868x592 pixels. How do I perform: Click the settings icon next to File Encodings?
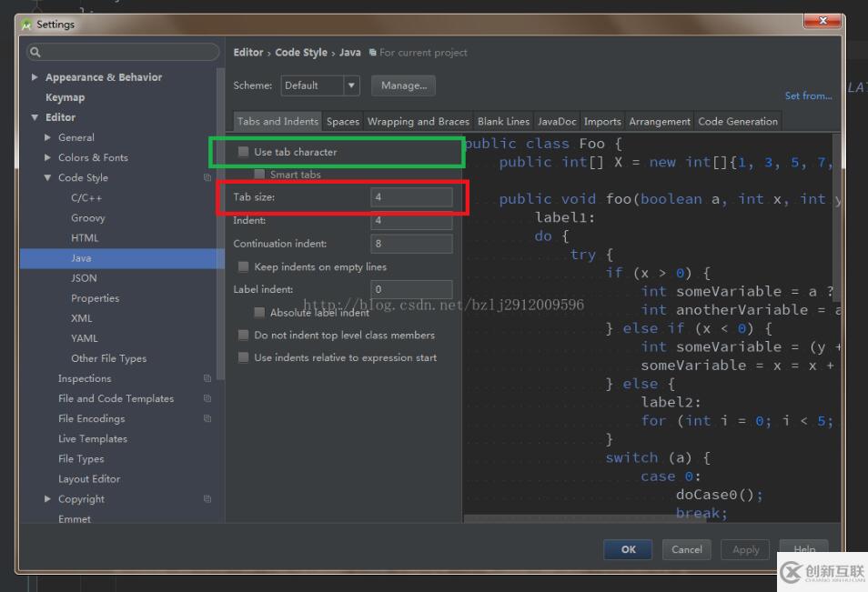coord(207,418)
